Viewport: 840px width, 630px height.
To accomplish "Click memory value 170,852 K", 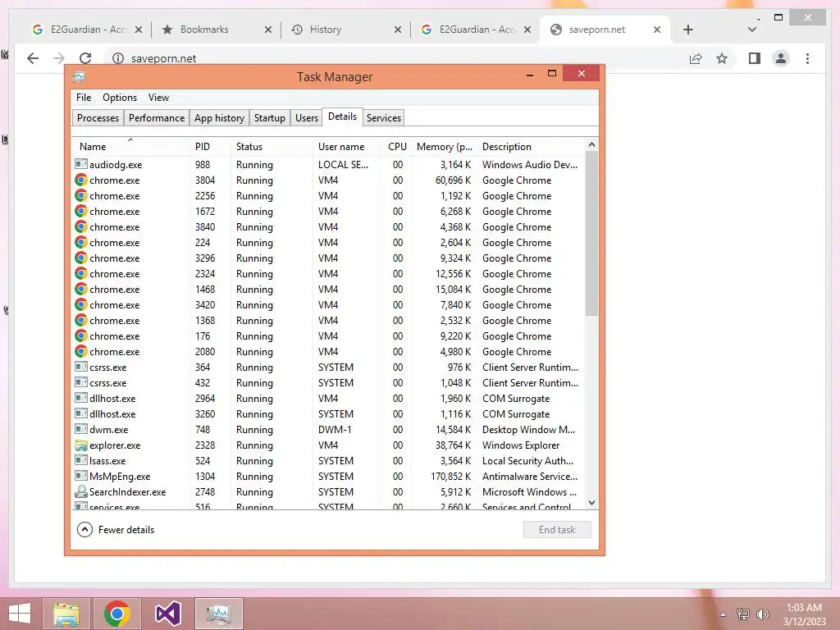I will click(x=451, y=477).
